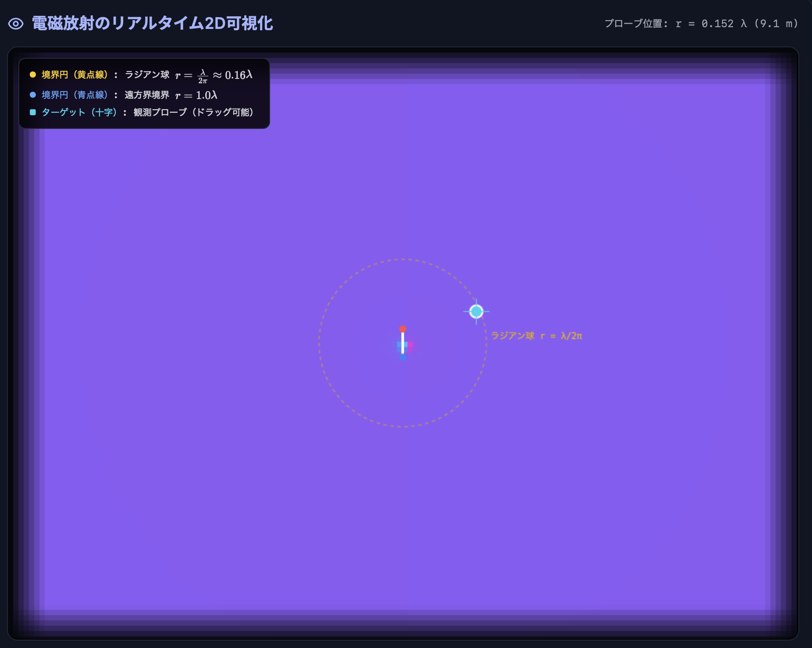The height and width of the screenshot is (648, 812).
Task: Click the title 電磁放射のリアルタイム2D可視化
Action: coord(153,24)
